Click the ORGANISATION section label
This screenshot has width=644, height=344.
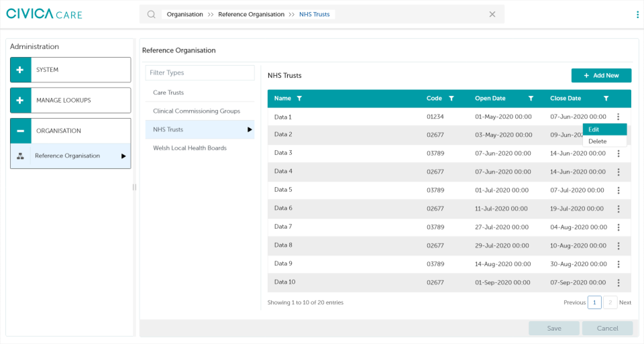coord(59,131)
